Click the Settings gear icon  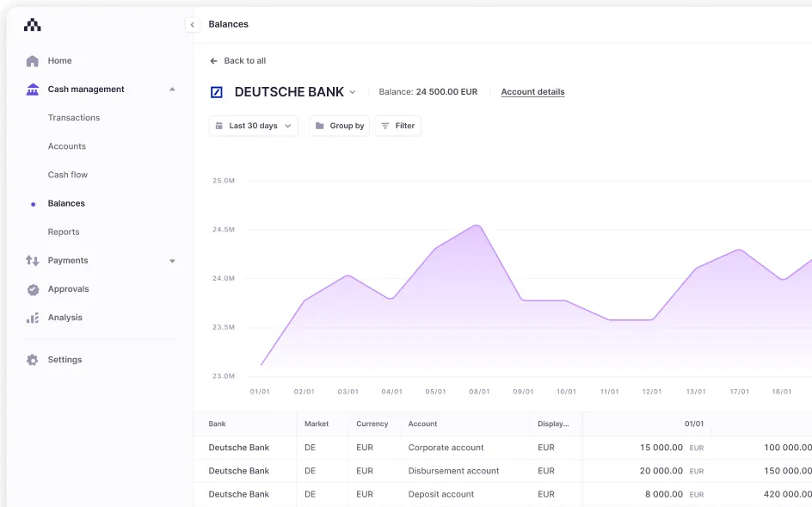32,359
